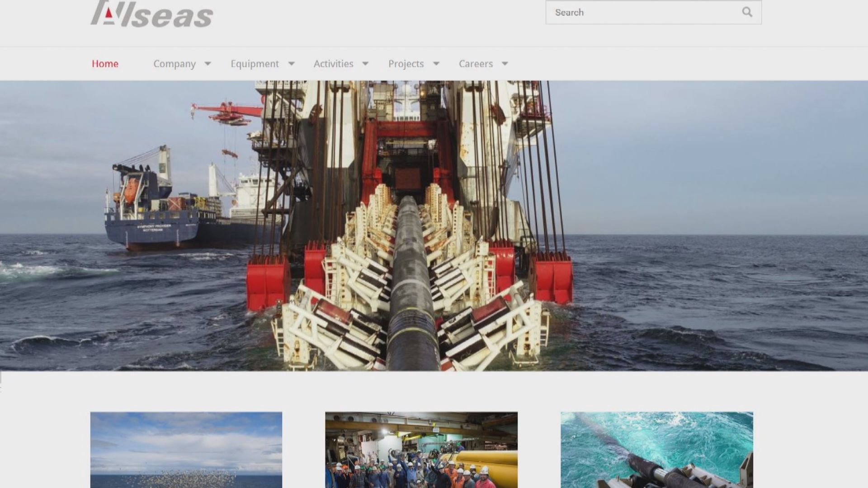Viewport: 868px width, 488px height.
Task: Click the Company menu label
Action: click(x=174, y=64)
